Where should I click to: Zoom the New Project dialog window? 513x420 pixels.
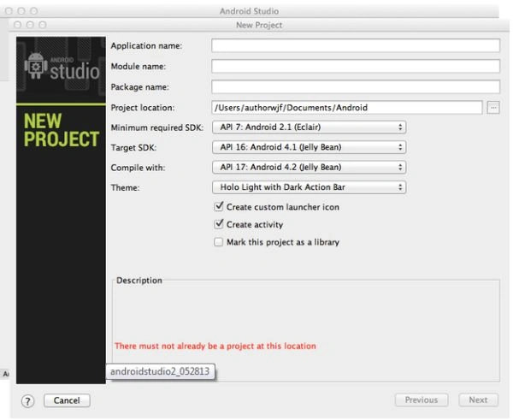43,25
